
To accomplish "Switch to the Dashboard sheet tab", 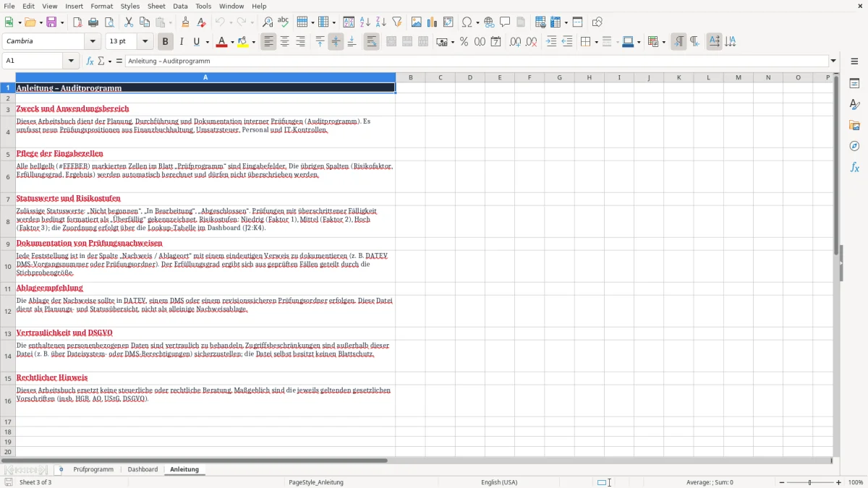I will 142,470.
